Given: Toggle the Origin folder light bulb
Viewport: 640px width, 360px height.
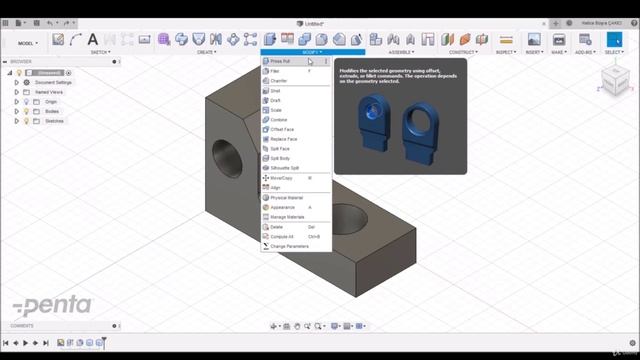Looking at the screenshot, I should (27, 102).
